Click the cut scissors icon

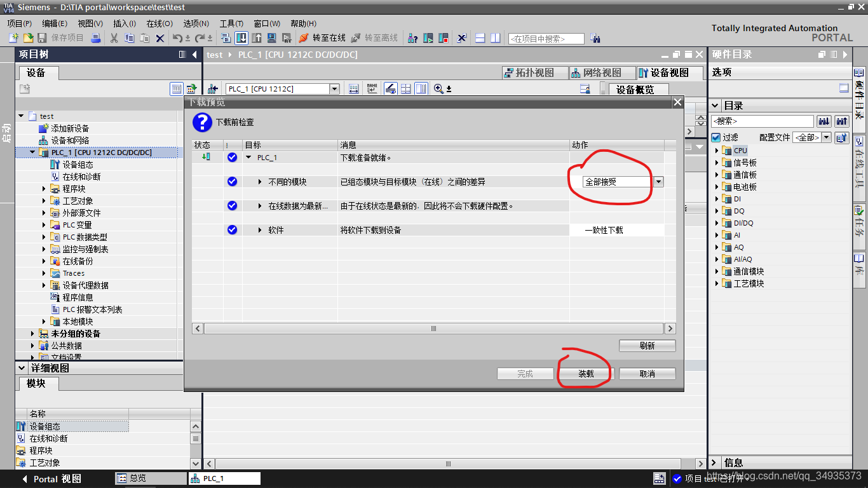pos(114,38)
